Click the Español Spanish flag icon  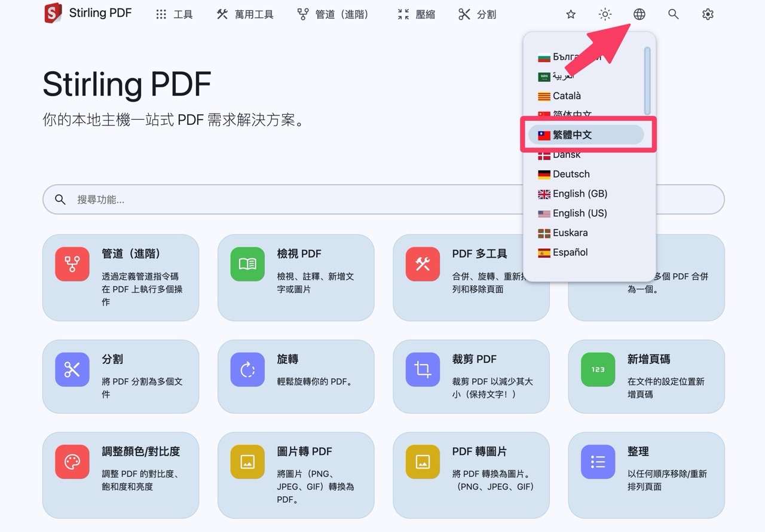pyautogui.click(x=544, y=253)
